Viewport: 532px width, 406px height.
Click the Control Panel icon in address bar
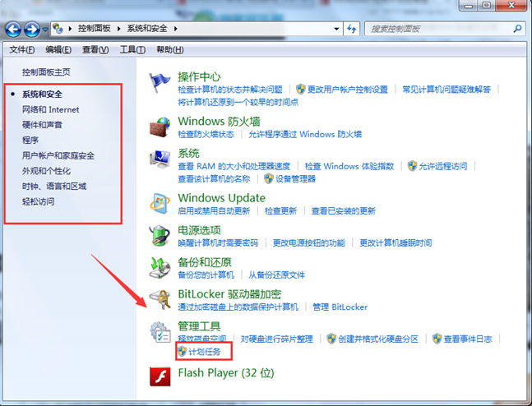point(58,29)
